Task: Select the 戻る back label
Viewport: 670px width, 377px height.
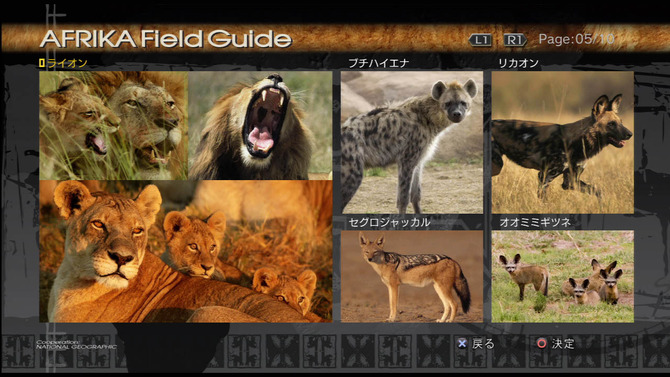Action: pyautogui.click(x=483, y=344)
